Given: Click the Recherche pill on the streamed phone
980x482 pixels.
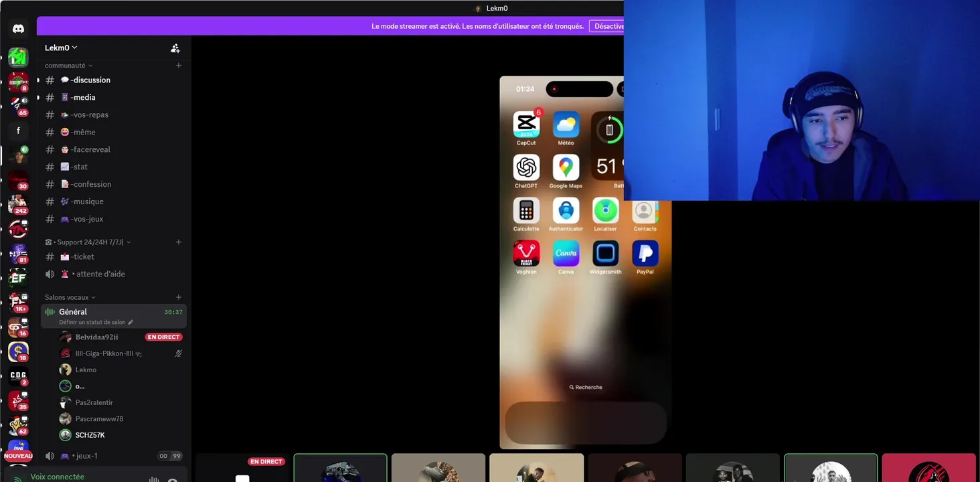Looking at the screenshot, I should point(586,388).
